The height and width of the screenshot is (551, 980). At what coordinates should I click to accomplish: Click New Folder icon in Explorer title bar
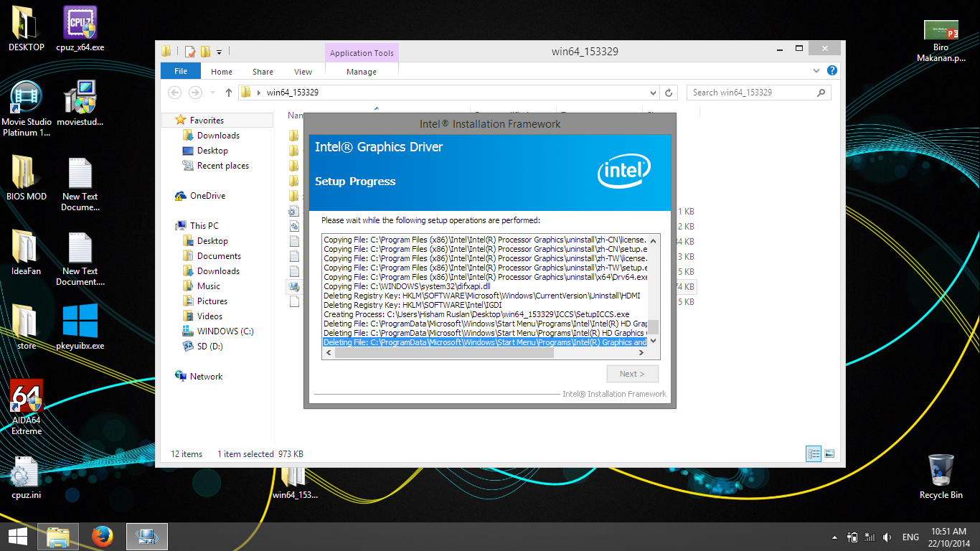tap(205, 52)
